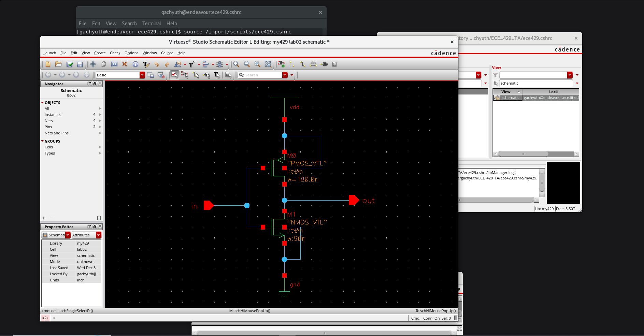Select the Create Wire narrow icon
This screenshot has height=336, width=644.
(x=292, y=64)
